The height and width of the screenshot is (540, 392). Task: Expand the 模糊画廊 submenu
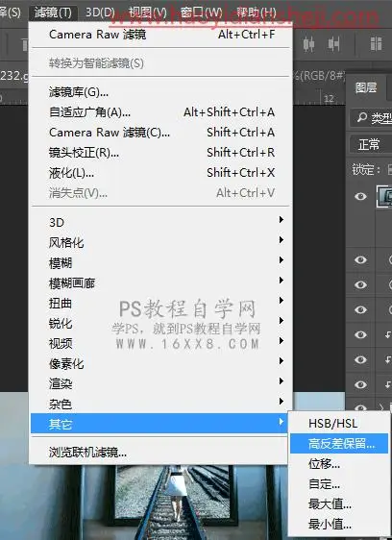point(160,283)
